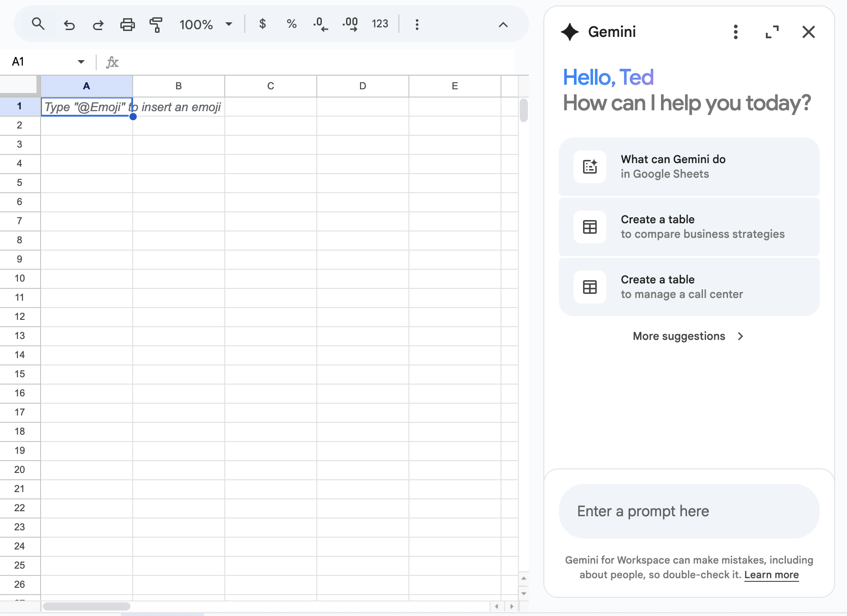Click table icon on business strategies card
The width and height of the screenshot is (847, 616).
(x=590, y=227)
